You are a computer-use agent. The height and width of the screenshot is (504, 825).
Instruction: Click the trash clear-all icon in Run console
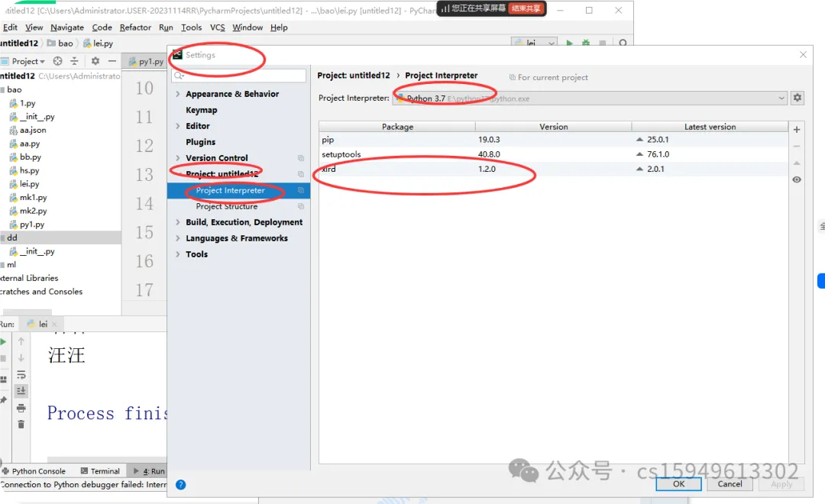click(x=21, y=425)
